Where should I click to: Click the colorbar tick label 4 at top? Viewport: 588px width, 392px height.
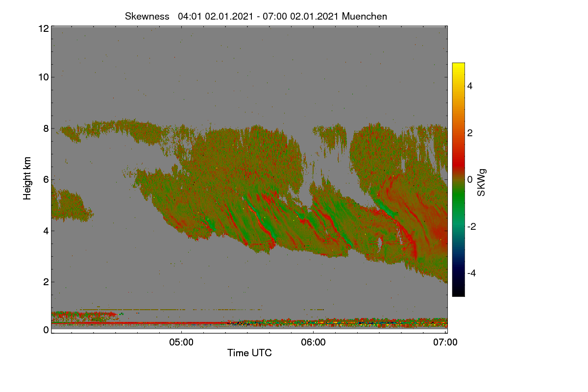pos(471,86)
